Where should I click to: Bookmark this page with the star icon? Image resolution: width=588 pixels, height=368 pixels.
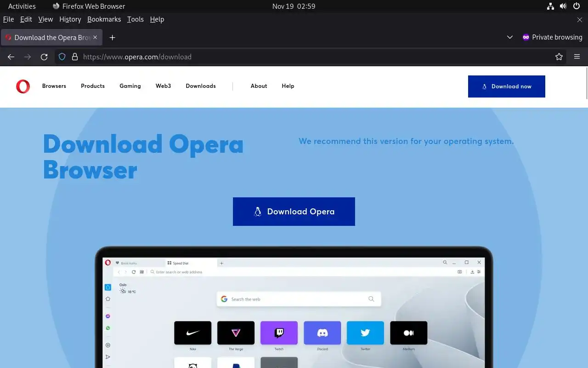(559, 57)
